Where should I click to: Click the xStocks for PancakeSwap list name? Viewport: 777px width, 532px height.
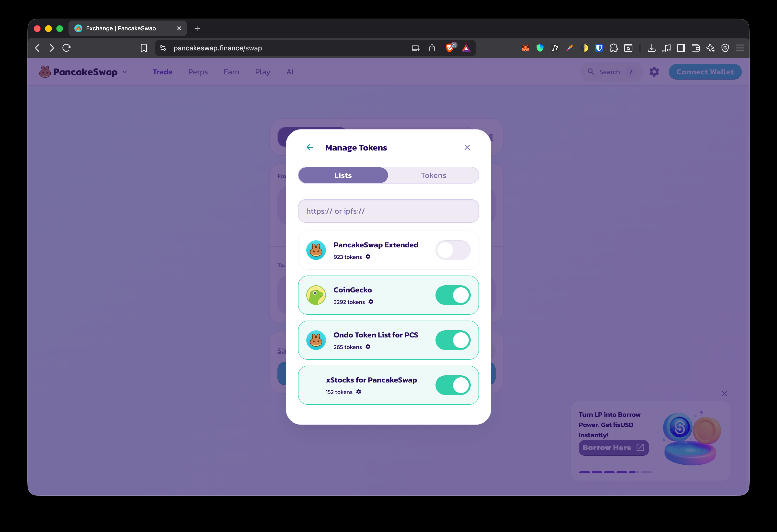371,380
